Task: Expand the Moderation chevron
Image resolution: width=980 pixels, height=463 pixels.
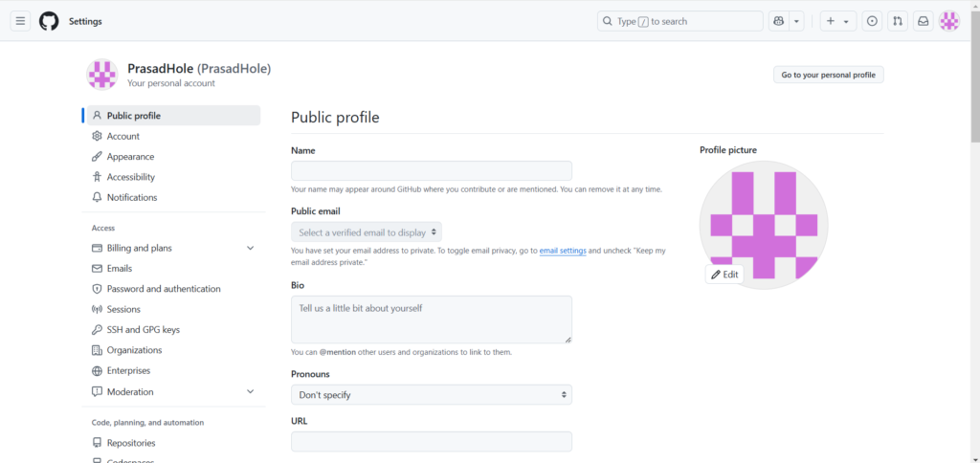Action: (250, 392)
